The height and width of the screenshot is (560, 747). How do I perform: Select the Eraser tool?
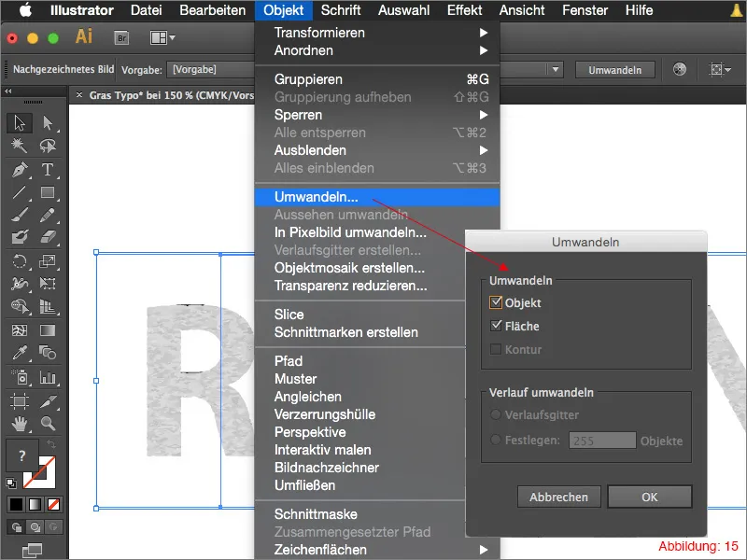(48, 237)
